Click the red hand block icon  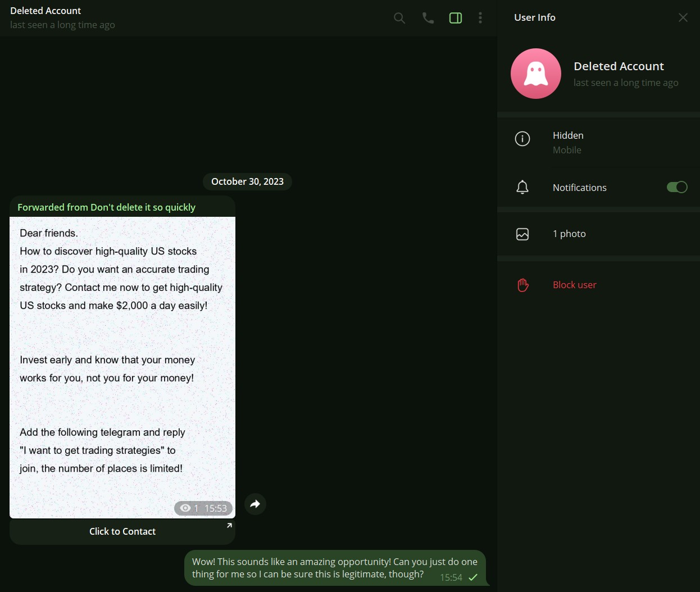coord(523,285)
